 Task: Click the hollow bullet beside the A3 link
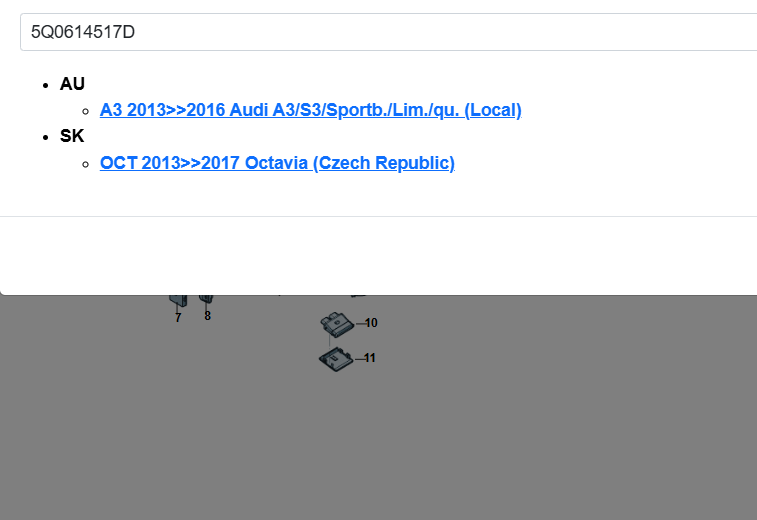(x=87, y=110)
